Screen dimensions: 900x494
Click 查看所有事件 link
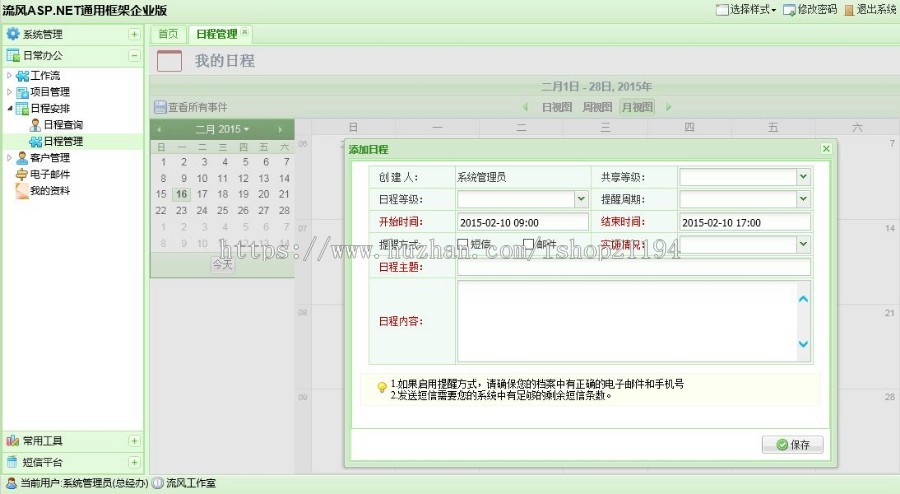[x=197, y=107]
